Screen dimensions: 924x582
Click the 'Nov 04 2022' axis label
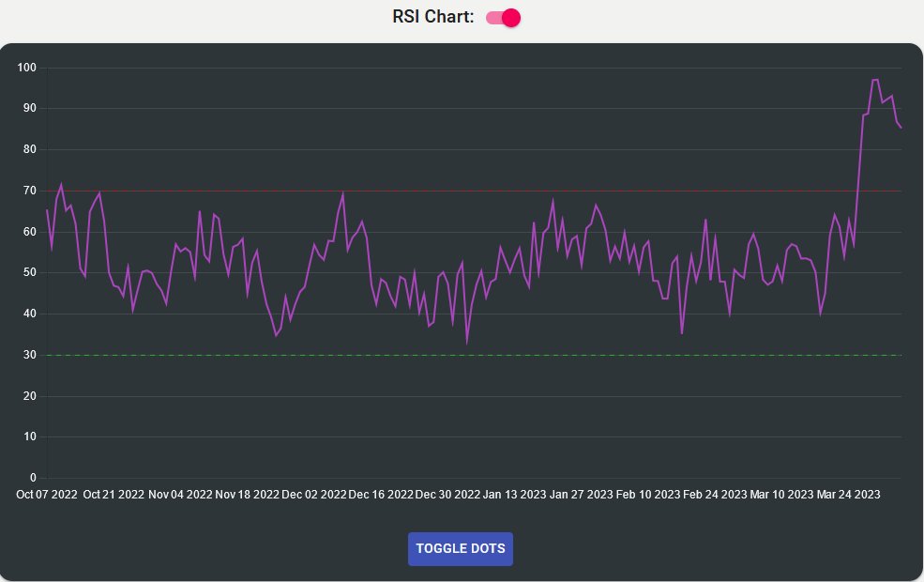coord(180,495)
